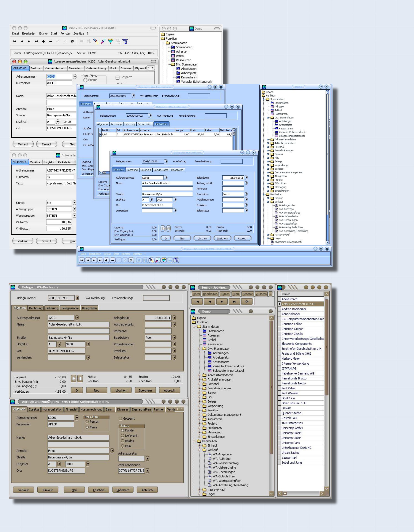
Task: Click last-record icon in blue bottom toolbar
Action: pyautogui.click(x=100, y=260)
